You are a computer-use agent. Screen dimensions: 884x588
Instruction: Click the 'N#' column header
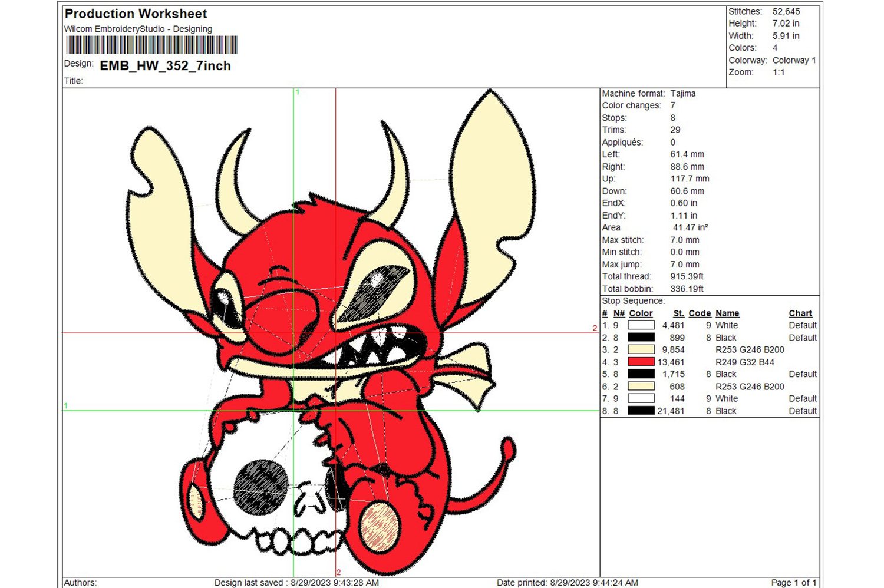pyautogui.click(x=619, y=313)
